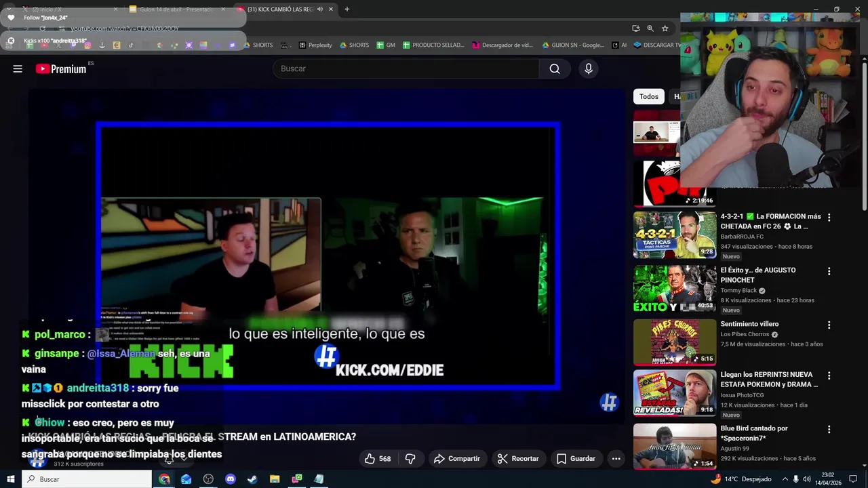Open Windows Start menu
The height and width of the screenshot is (488, 868).
(x=10, y=479)
